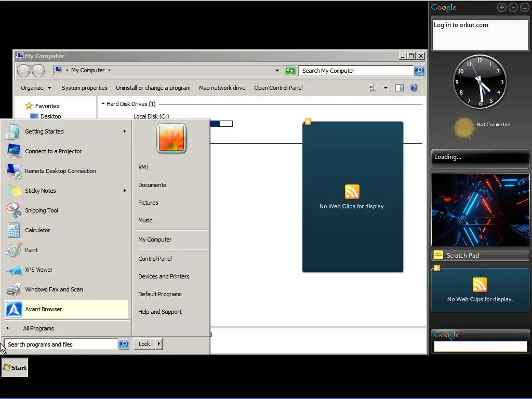
Task: Click Uninstall or change a program
Action: click(153, 88)
